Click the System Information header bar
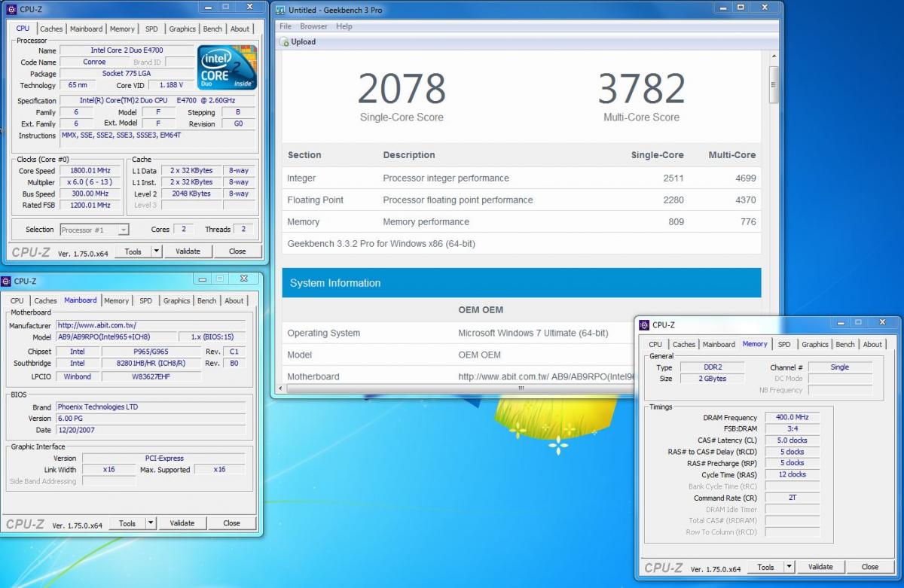Image resolution: width=904 pixels, height=588 pixels. coord(521,283)
